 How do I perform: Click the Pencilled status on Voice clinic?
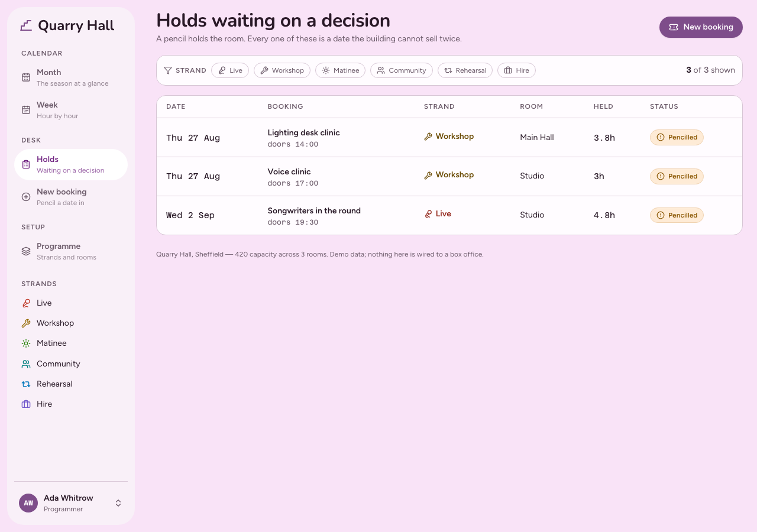click(x=677, y=176)
